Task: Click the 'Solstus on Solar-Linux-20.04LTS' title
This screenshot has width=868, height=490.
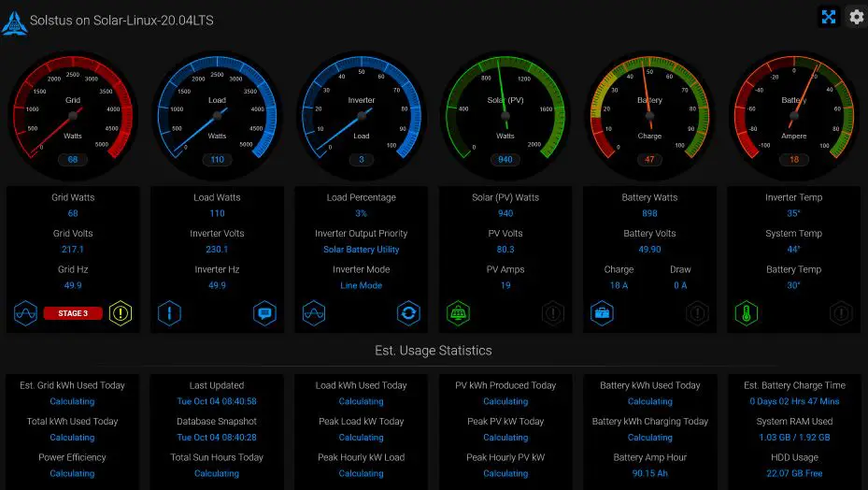Action: (x=121, y=21)
